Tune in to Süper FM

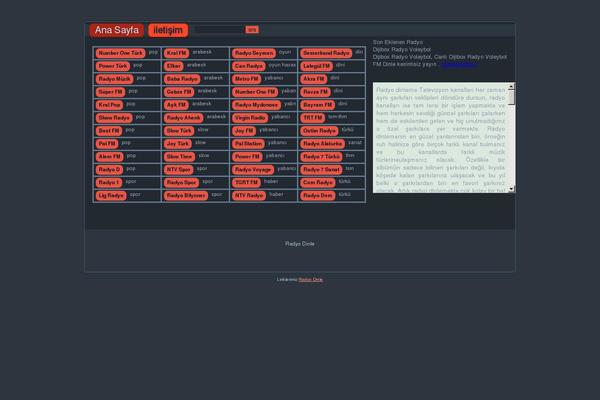coord(110,92)
